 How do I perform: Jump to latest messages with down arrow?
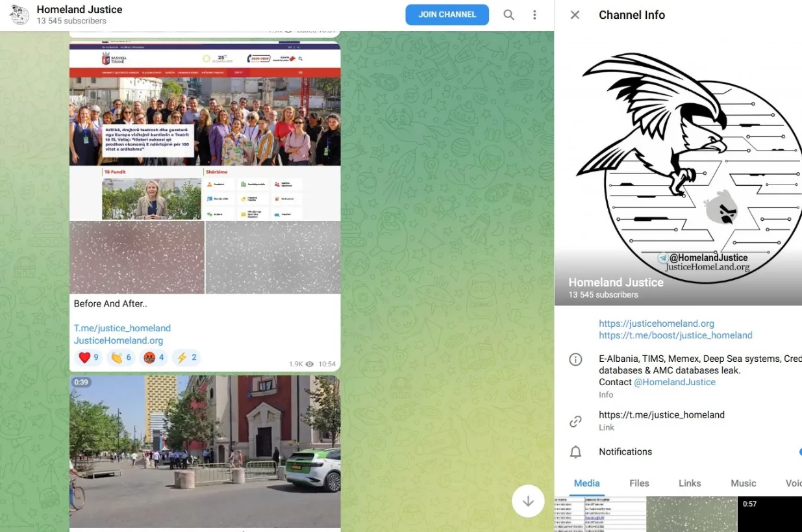[528, 501]
